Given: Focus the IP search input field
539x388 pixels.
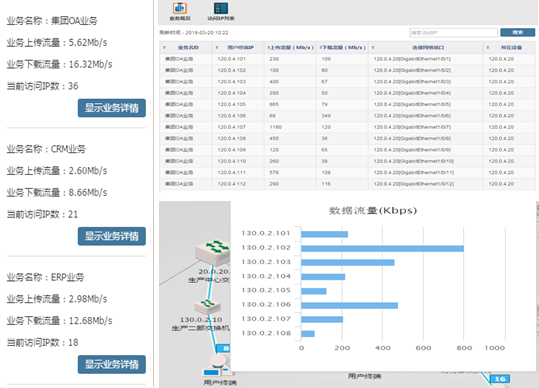Looking at the screenshot, I should coord(454,33).
